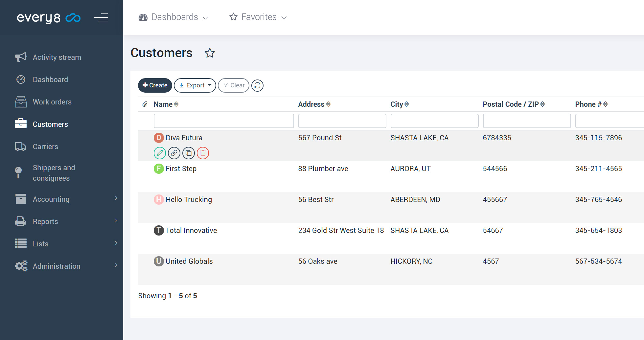Click the Address filter input field
The image size is (644, 340).
point(342,121)
